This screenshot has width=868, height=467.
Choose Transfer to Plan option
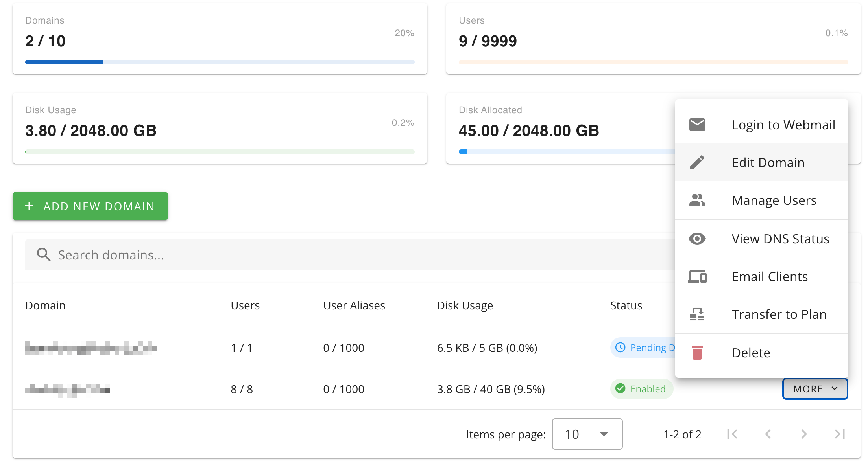[x=761, y=314]
